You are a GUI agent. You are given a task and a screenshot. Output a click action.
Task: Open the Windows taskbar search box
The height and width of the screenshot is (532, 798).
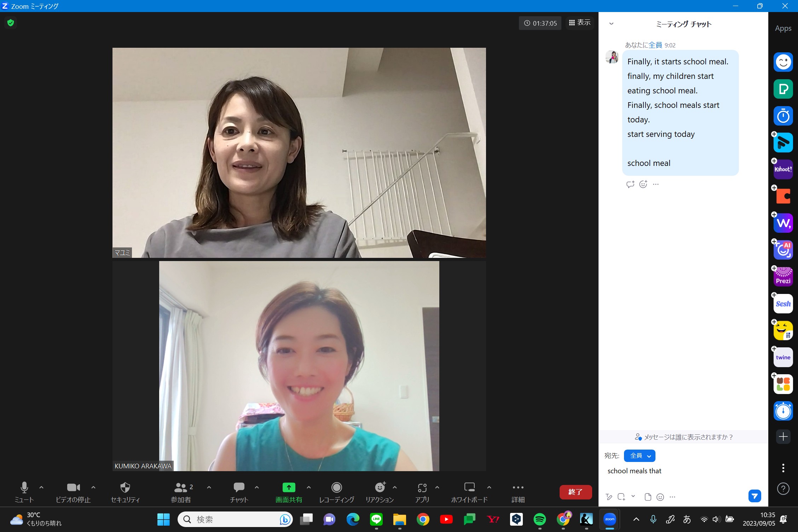coord(235,519)
